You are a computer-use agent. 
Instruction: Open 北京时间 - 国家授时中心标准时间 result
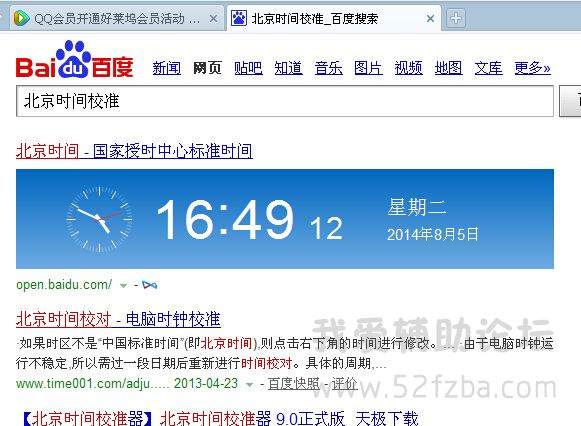[135, 151]
